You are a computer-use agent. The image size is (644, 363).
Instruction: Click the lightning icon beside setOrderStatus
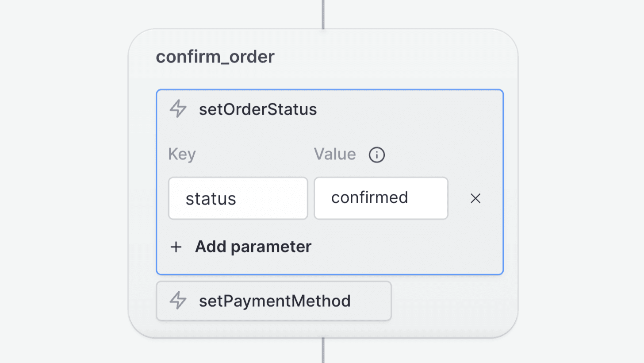tap(177, 109)
